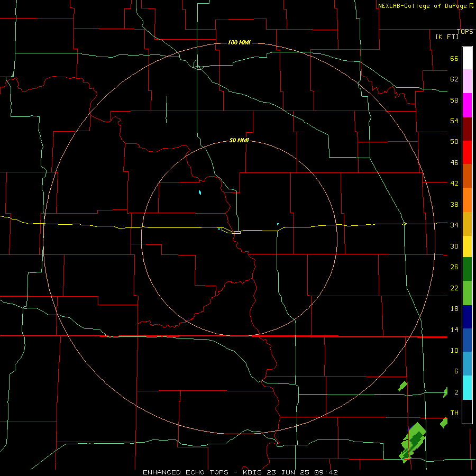Click the medium blue legend swatch
Image resolution: width=476 pixels, height=476 pixels.
[467, 340]
